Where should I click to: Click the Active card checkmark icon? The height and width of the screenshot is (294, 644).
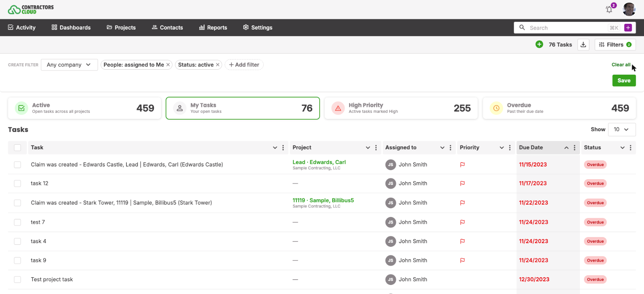21,108
